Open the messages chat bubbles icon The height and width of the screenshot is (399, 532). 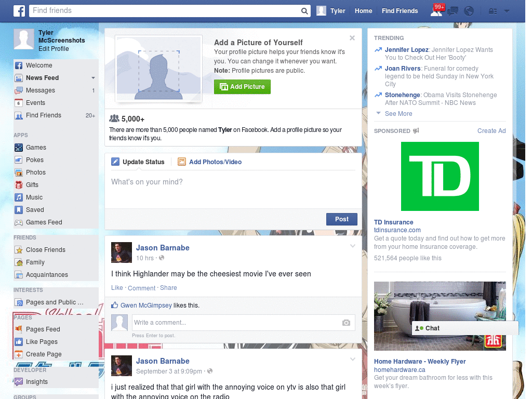(453, 11)
